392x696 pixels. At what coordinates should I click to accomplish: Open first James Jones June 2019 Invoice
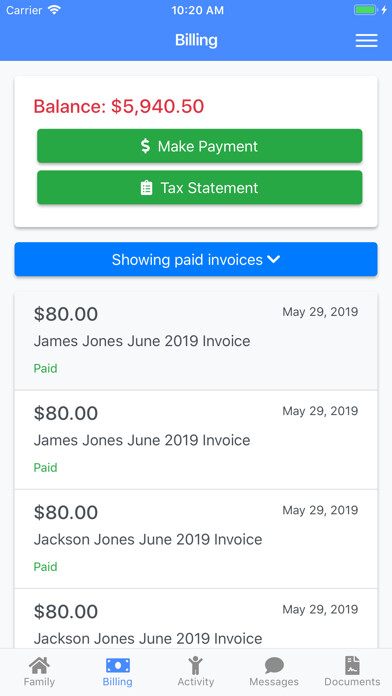[x=196, y=341]
